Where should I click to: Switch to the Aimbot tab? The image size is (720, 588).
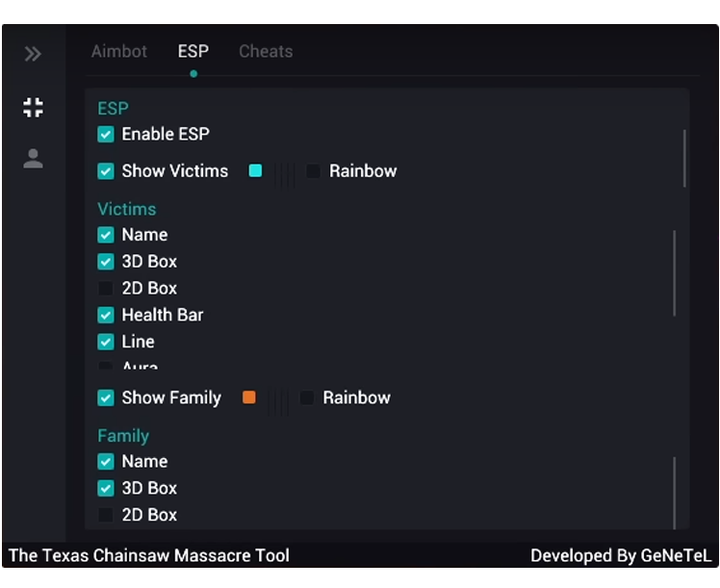click(x=119, y=51)
